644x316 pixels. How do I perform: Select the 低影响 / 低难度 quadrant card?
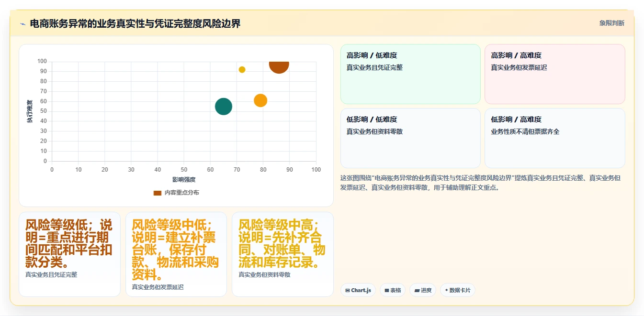tap(410, 138)
